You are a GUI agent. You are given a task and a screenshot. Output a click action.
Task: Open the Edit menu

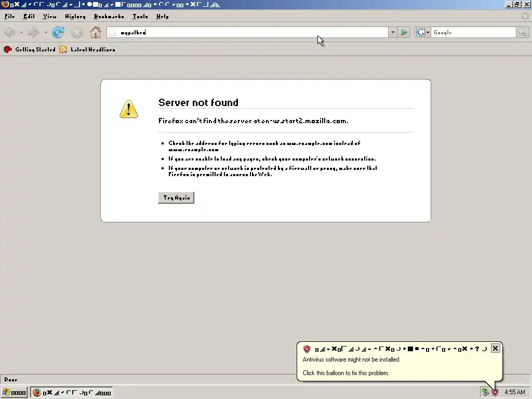coord(29,16)
